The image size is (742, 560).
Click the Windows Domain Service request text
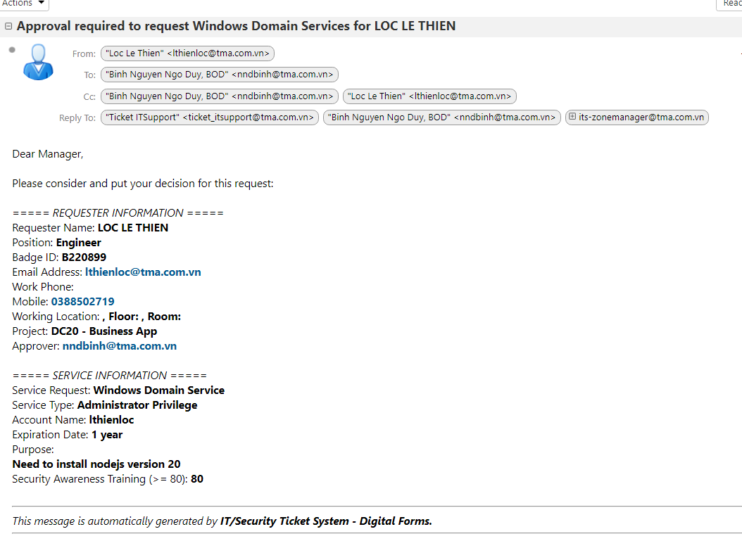point(158,390)
